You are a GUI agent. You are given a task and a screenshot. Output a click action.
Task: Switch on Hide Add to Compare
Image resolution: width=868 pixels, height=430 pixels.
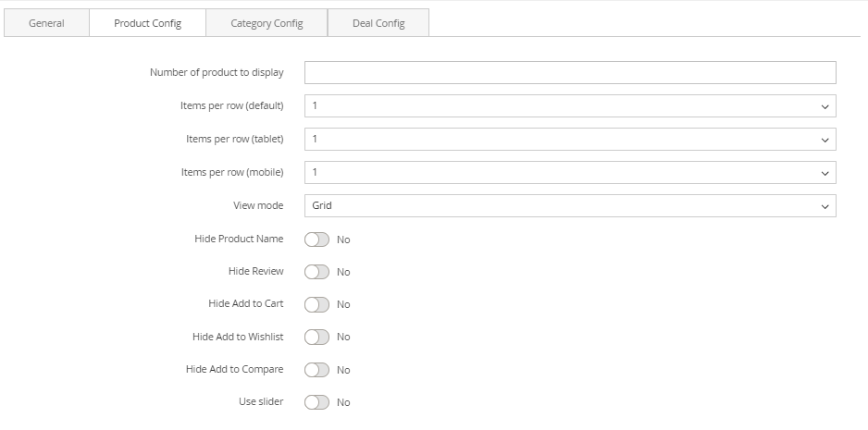[x=316, y=370]
